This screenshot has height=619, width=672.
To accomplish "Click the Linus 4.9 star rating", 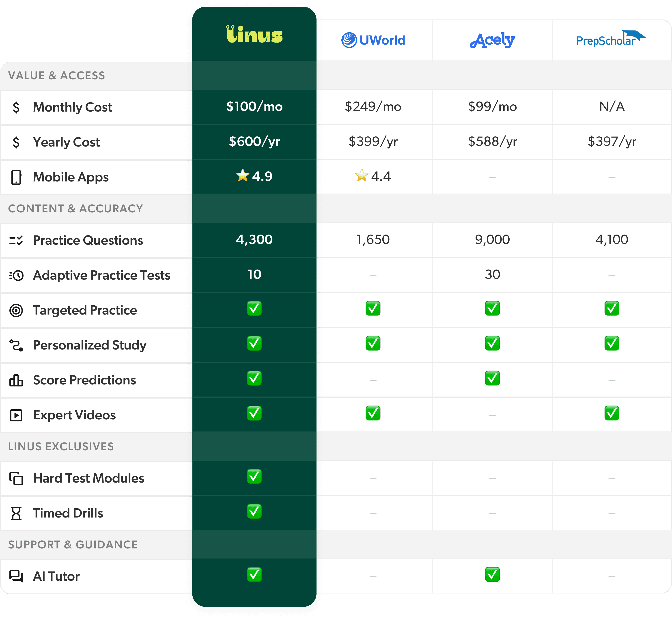I will coord(254,176).
